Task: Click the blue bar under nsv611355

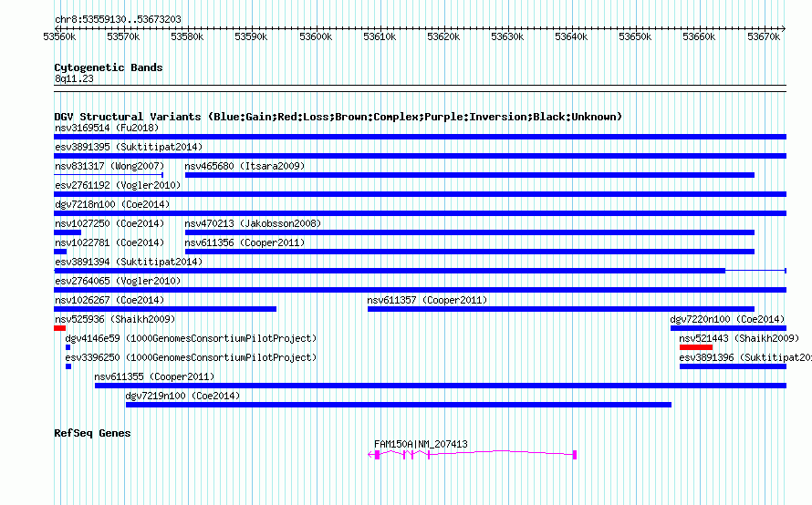Action: [441, 386]
